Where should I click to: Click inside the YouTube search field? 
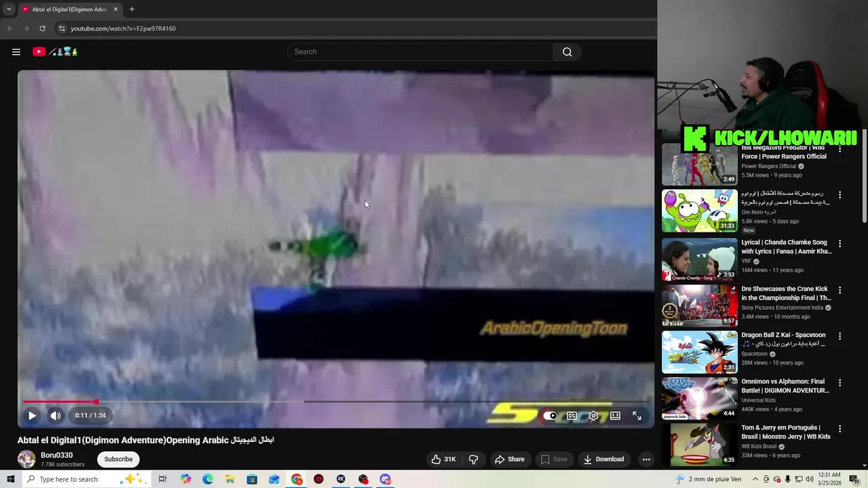420,52
